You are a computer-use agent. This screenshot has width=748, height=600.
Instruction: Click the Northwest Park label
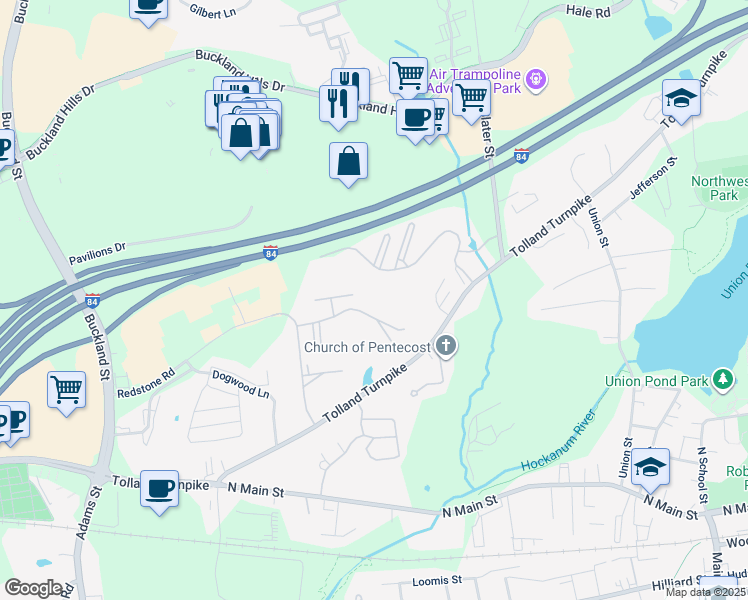tap(719, 188)
